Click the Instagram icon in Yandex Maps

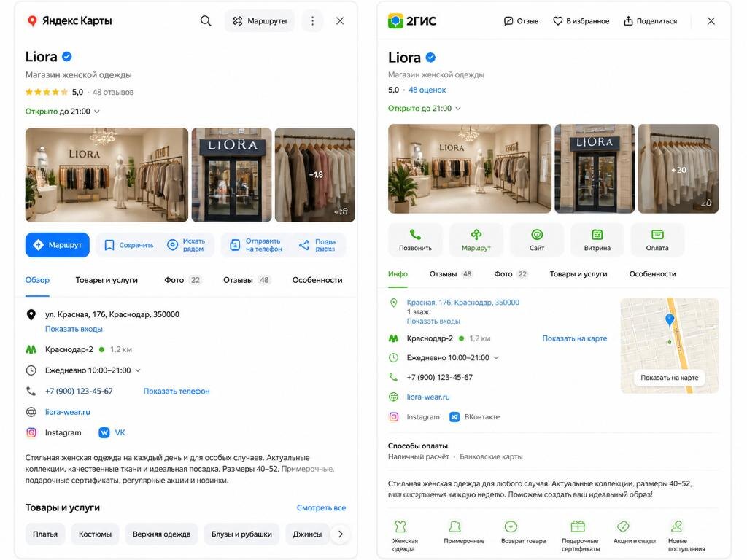pos(31,432)
